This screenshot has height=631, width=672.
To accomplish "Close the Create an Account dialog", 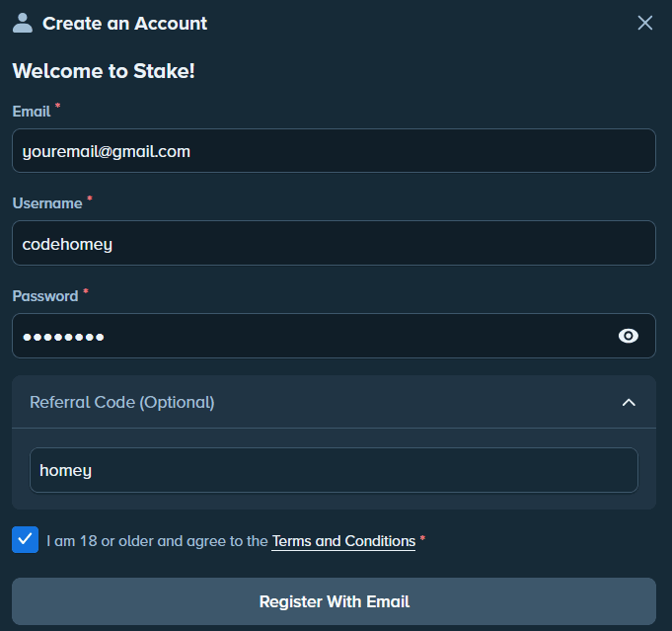I will tap(645, 23).
